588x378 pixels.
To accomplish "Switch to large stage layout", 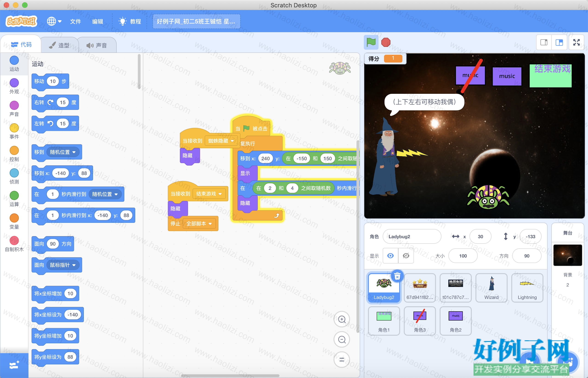I will (559, 43).
